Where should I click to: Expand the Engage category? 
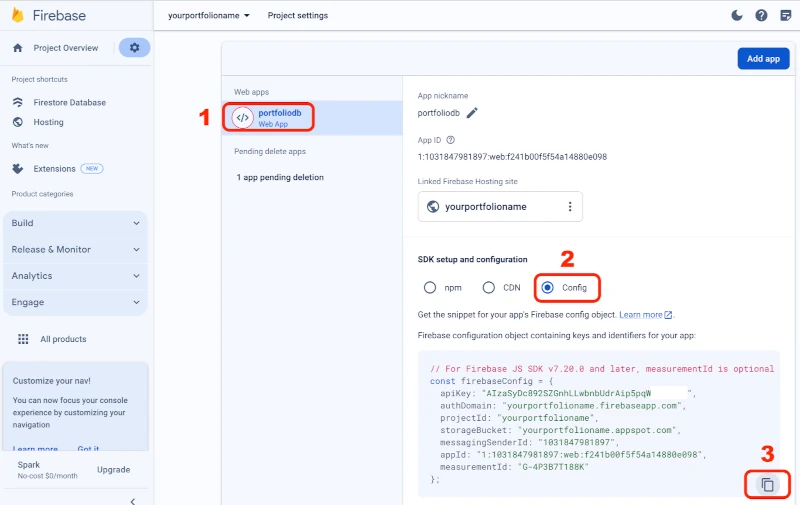pyautogui.click(x=76, y=302)
